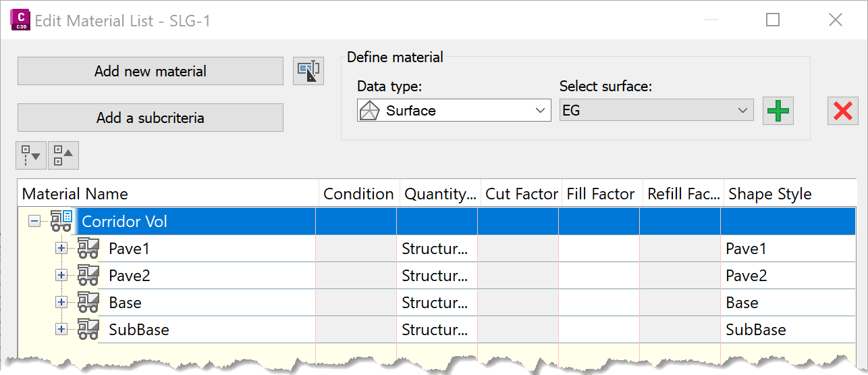This screenshot has height=375, width=868.
Task: Click the Add new material button
Action: click(x=150, y=71)
